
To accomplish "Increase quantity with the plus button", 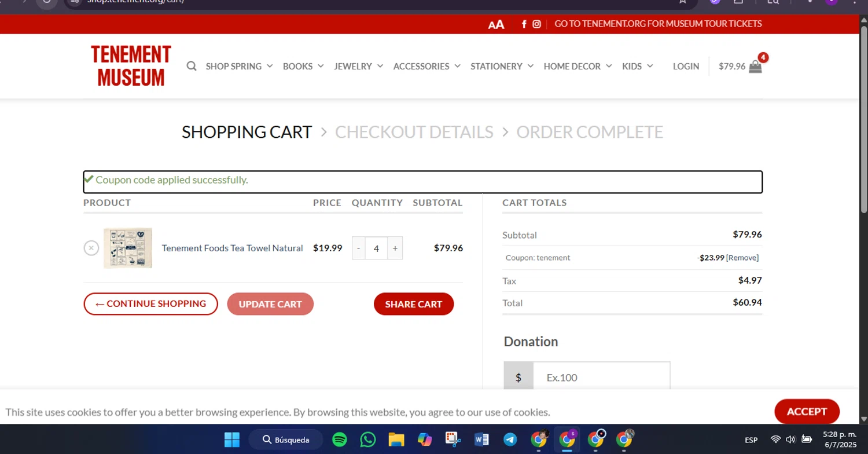I will click(x=395, y=248).
